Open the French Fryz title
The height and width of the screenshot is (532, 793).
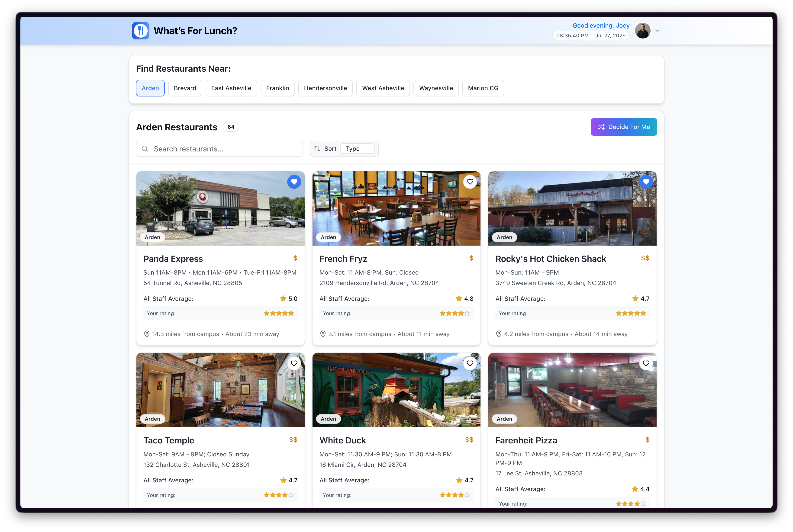(343, 259)
